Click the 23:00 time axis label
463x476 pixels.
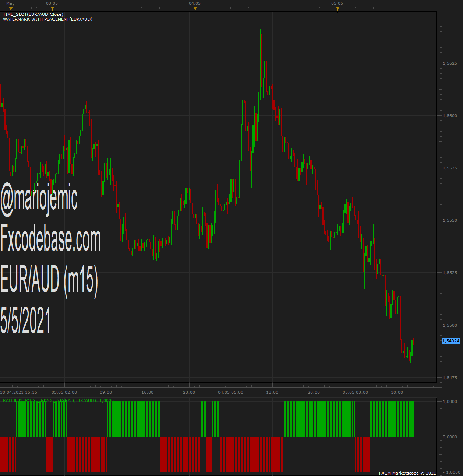(x=189, y=392)
